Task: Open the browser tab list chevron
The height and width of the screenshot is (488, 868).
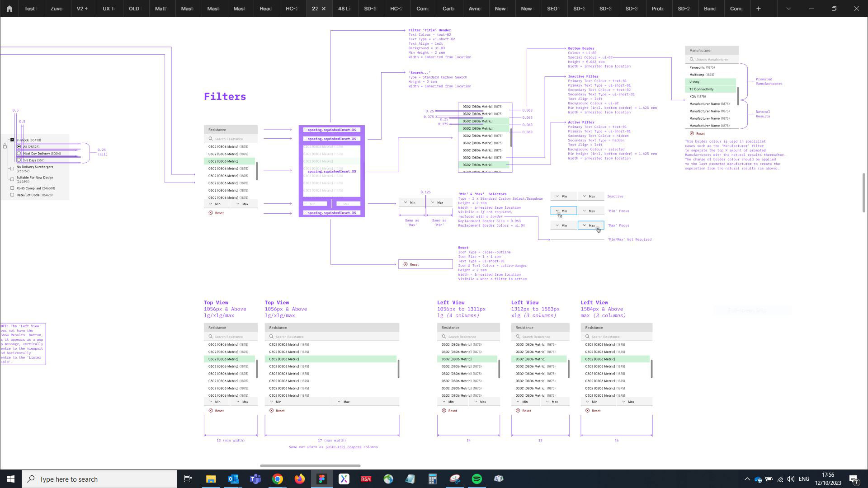Action: 788,9
